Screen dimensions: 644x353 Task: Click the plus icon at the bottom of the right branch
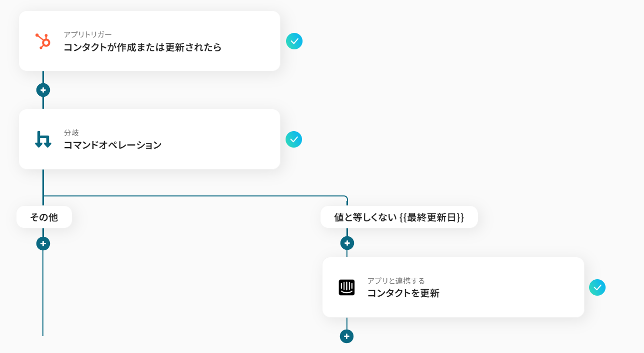(x=346, y=337)
